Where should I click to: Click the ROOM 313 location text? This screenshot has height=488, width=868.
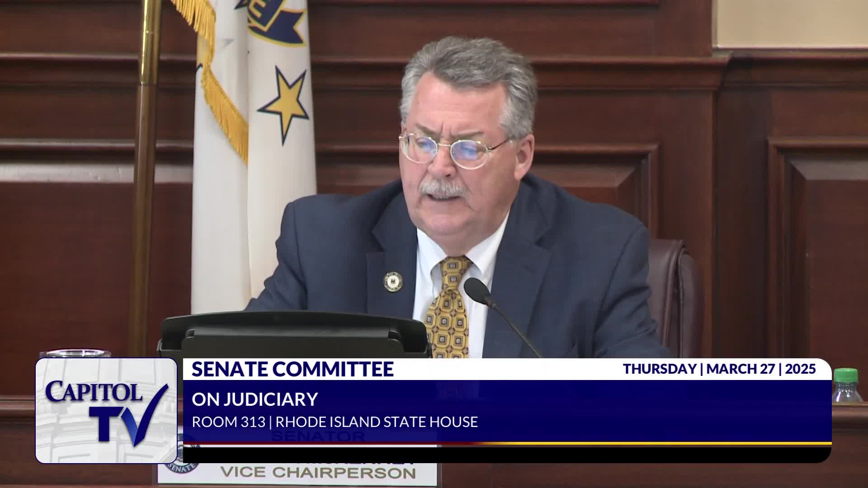click(228, 422)
